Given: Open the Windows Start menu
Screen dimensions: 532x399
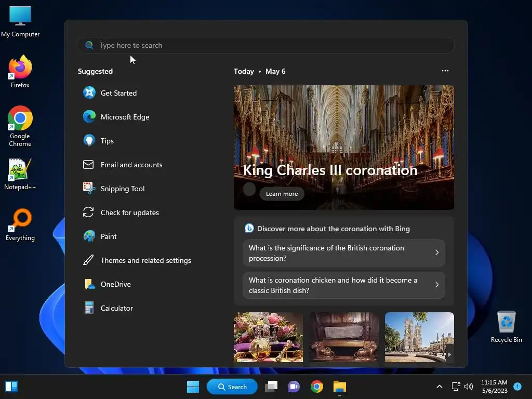Looking at the screenshot, I should click(193, 387).
